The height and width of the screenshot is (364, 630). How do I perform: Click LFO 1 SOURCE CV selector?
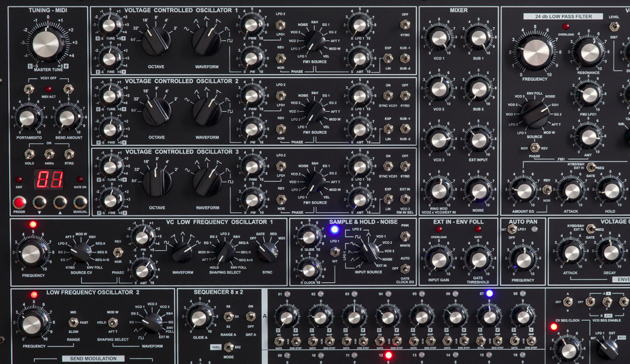81,252
